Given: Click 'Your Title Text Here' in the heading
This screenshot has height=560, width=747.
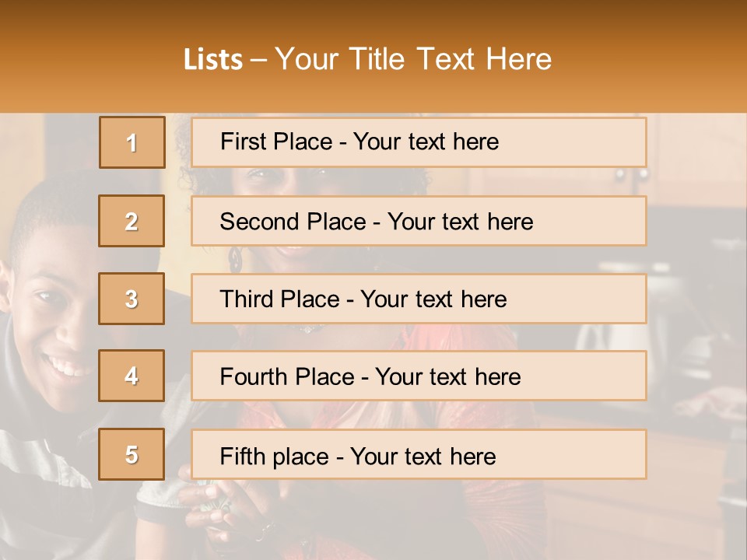Looking at the screenshot, I should point(413,59).
